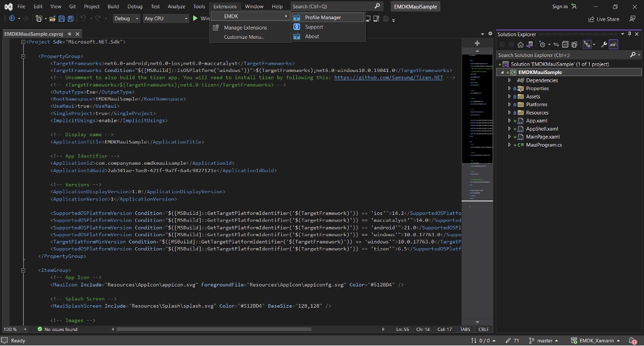Expand the Platforms folder node

click(x=509, y=105)
